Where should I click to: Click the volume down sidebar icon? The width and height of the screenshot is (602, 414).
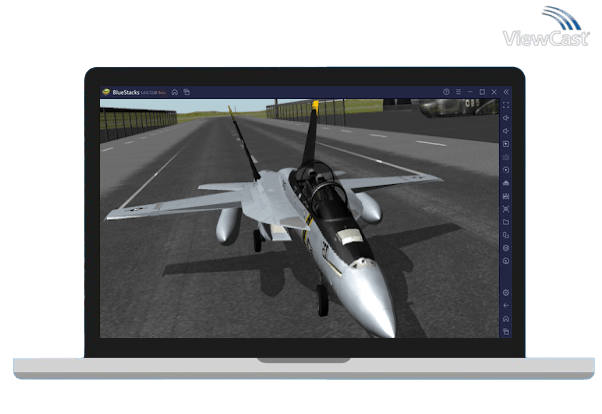[x=506, y=131]
